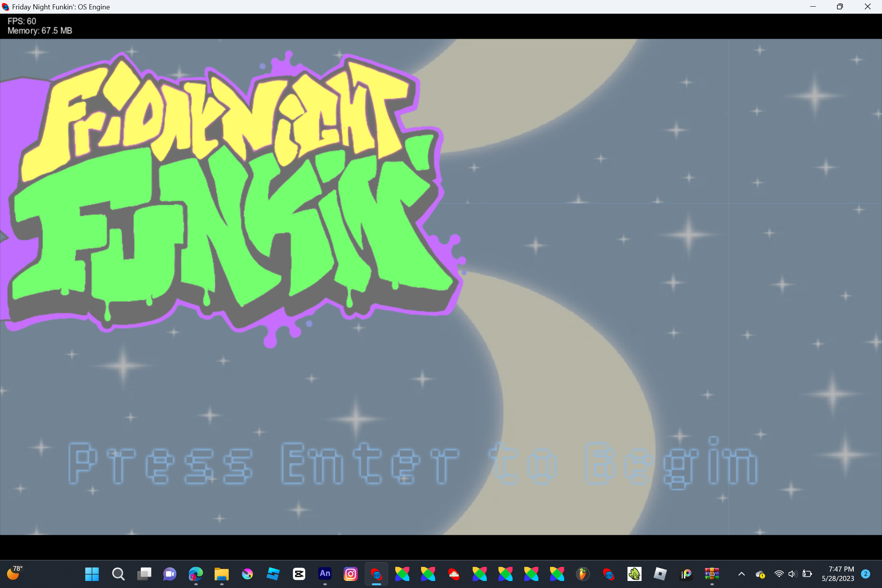The height and width of the screenshot is (588, 882).
Task: Launch Adobe Animate from the taskbar
Action: pyautogui.click(x=324, y=574)
